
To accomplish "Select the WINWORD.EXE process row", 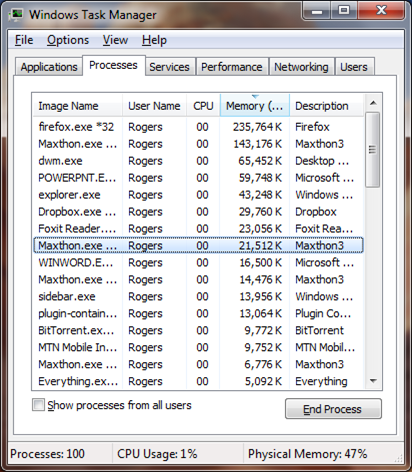I will 198,262.
